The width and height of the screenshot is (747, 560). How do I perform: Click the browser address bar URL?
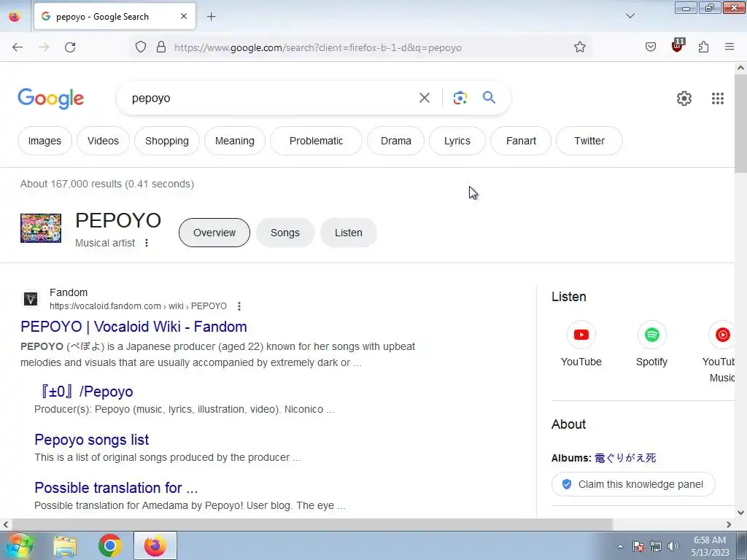click(318, 47)
